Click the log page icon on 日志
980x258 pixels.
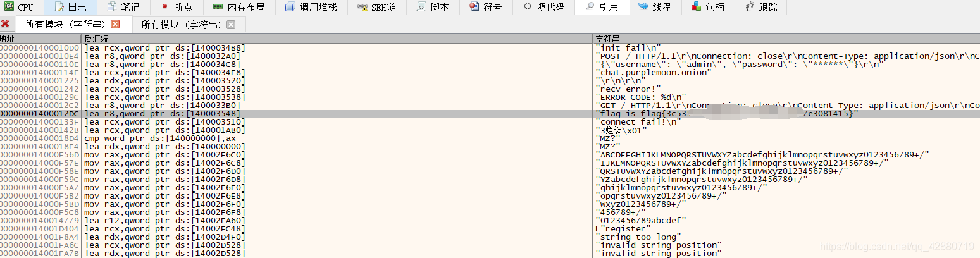coord(59,7)
